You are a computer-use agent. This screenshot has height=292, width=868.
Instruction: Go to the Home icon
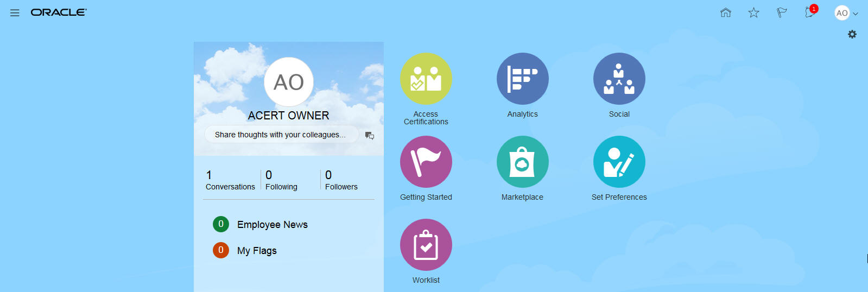click(x=726, y=12)
